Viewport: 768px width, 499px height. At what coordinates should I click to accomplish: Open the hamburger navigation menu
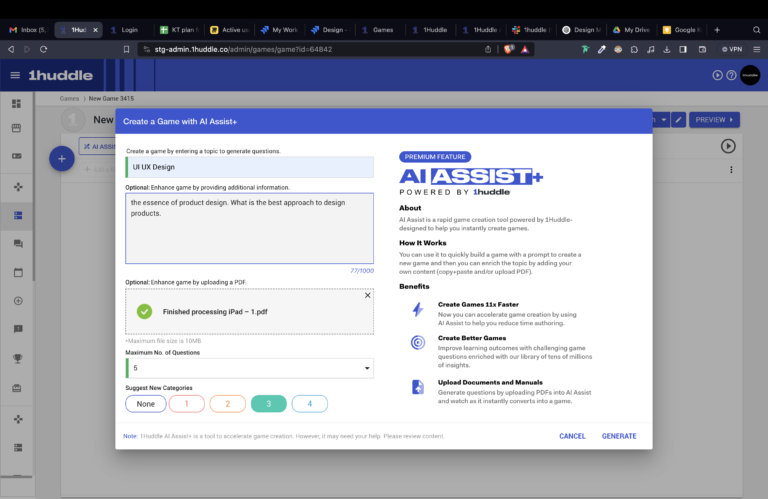15,75
